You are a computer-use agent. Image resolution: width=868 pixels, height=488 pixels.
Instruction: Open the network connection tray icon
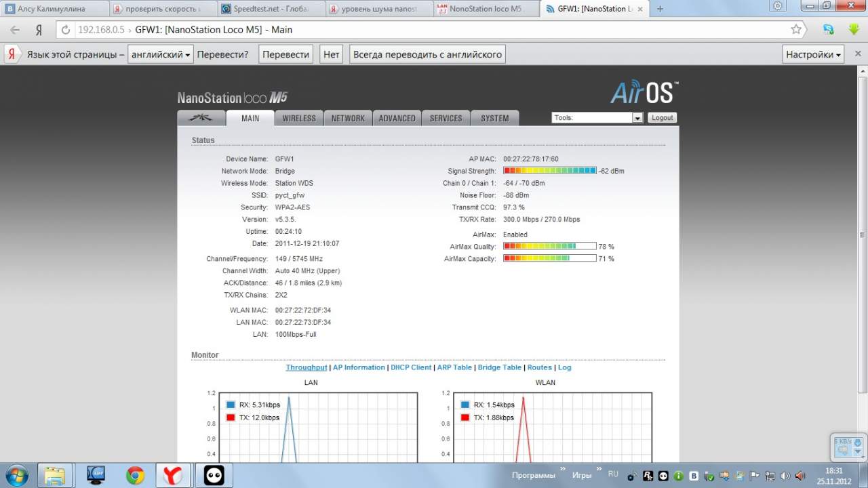coord(770,476)
